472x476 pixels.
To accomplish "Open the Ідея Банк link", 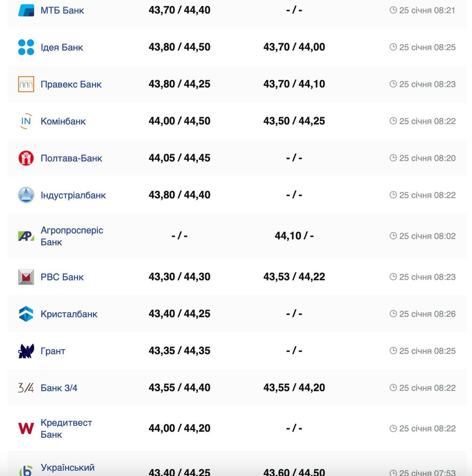I will pyautogui.click(x=62, y=47).
